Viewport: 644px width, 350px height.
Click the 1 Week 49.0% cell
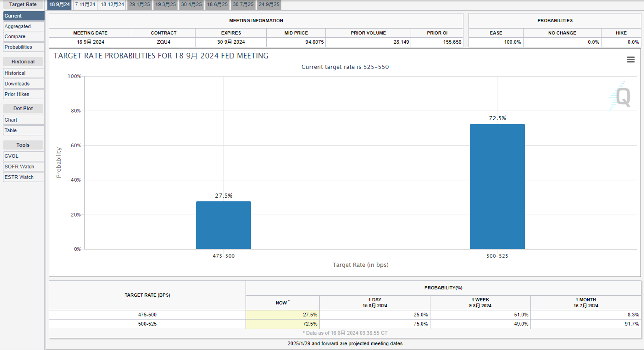[480, 324]
